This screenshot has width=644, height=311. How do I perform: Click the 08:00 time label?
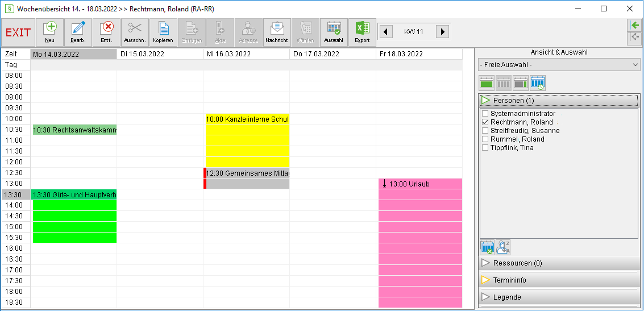coord(16,76)
